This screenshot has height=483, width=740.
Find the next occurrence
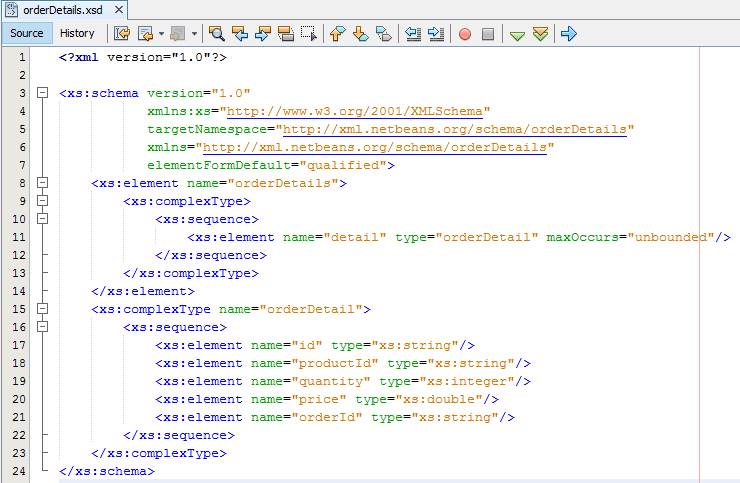[262, 34]
